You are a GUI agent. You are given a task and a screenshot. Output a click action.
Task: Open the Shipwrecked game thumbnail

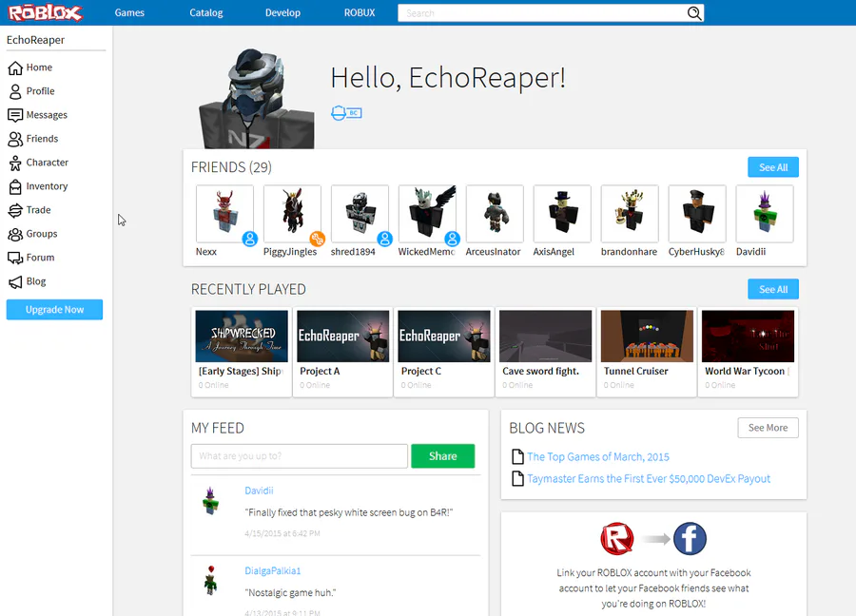pos(242,337)
